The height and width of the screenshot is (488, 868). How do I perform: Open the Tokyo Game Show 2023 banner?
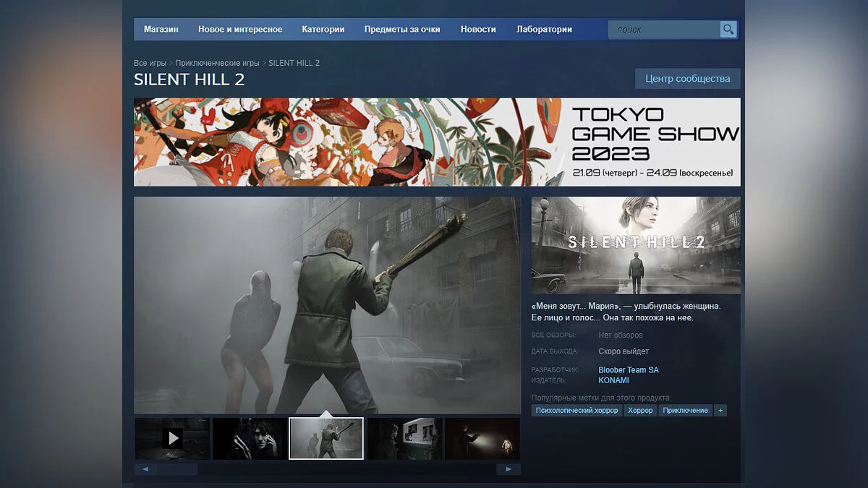point(437,142)
